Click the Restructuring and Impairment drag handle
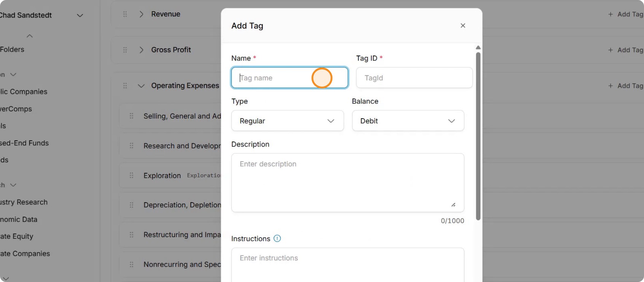The image size is (644, 282). pyautogui.click(x=131, y=234)
